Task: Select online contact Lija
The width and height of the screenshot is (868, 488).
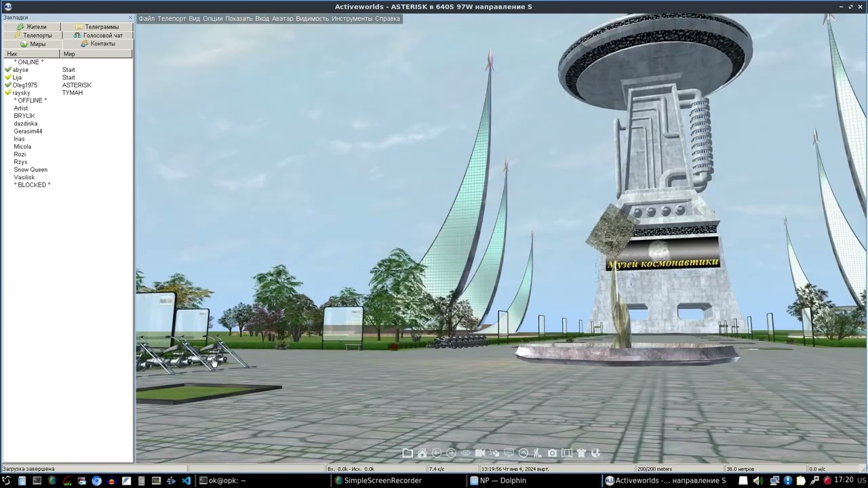Action: (x=17, y=77)
